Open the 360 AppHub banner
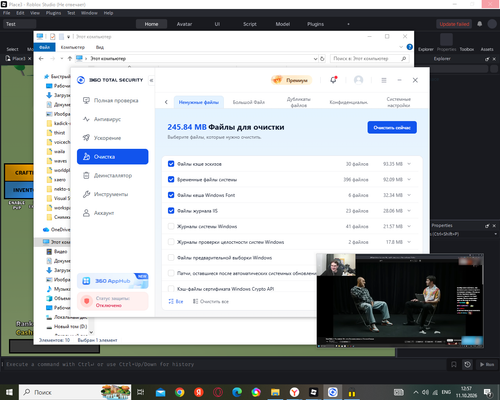 (112, 281)
